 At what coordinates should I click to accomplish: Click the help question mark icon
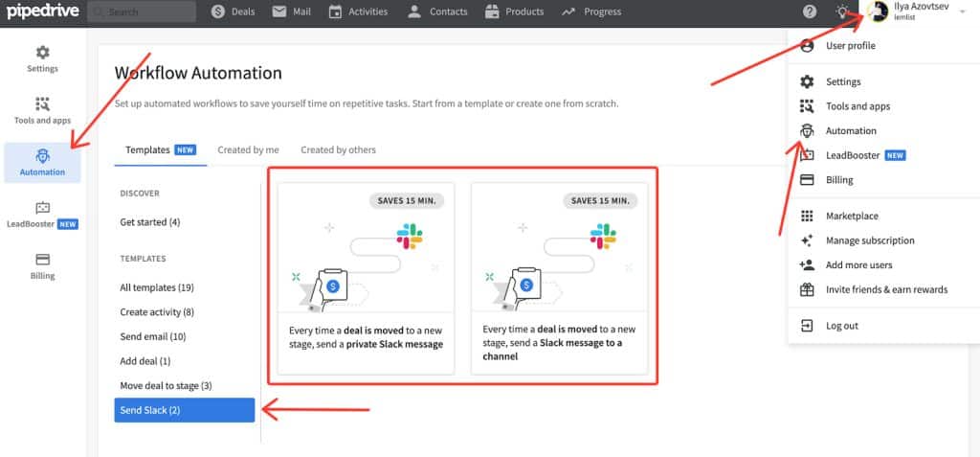click(810, 11)
